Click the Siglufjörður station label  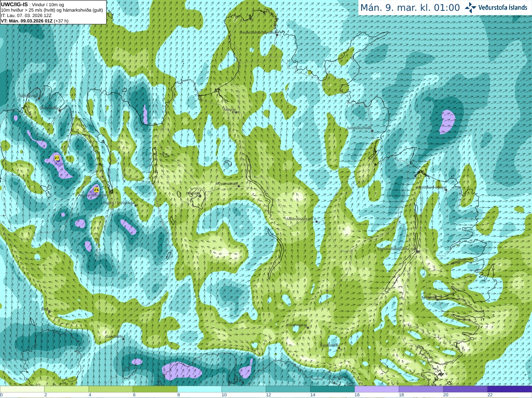(29, 96)
